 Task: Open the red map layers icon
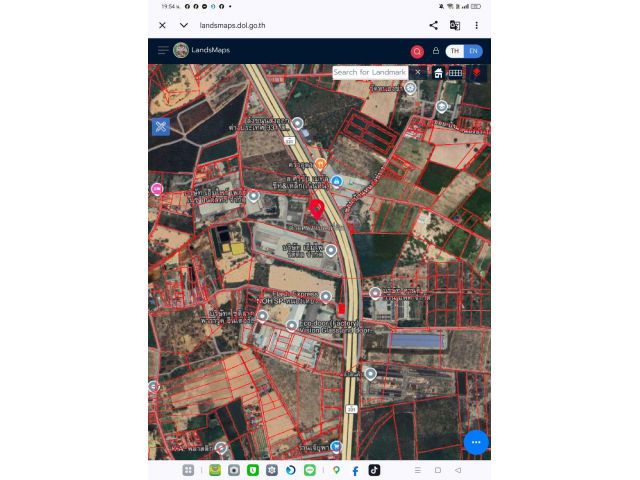[x=476, y=73]
